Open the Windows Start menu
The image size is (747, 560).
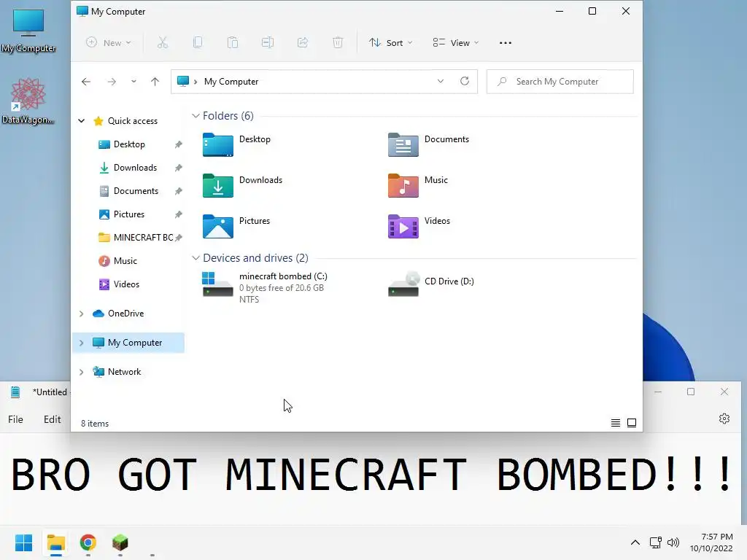[23, 542]
